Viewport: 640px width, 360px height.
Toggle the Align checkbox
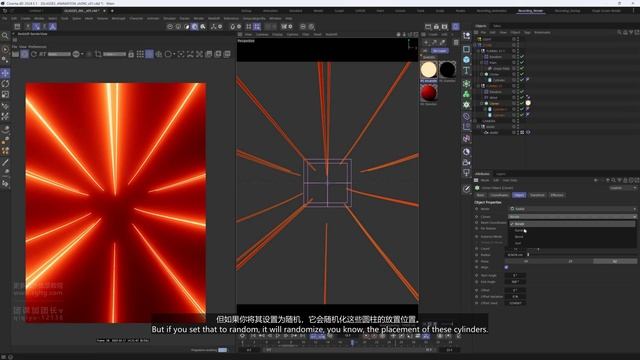[507, 267]
